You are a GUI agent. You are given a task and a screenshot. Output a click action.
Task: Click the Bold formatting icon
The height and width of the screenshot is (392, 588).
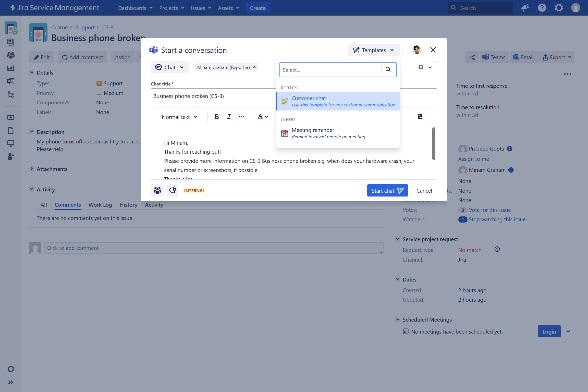pyautogui.click(x=217, y=117)
